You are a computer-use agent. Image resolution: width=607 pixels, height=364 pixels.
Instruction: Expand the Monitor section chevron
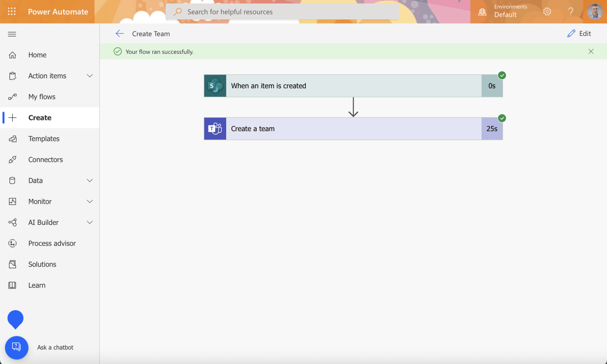click(x=90, y=202)
